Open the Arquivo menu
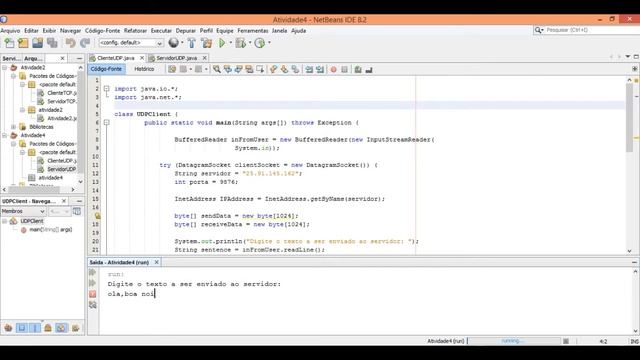 (10, 31)
